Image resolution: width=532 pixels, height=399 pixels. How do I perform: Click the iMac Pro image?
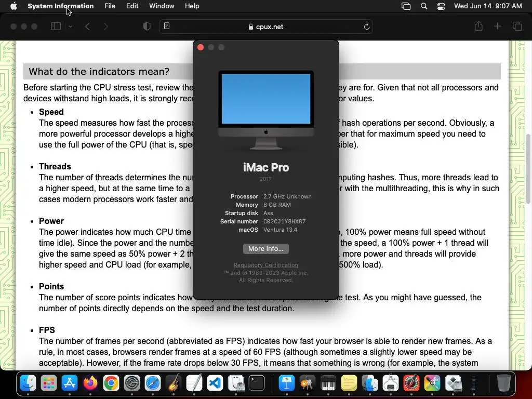pyautogui.click(x=266, y=110)
